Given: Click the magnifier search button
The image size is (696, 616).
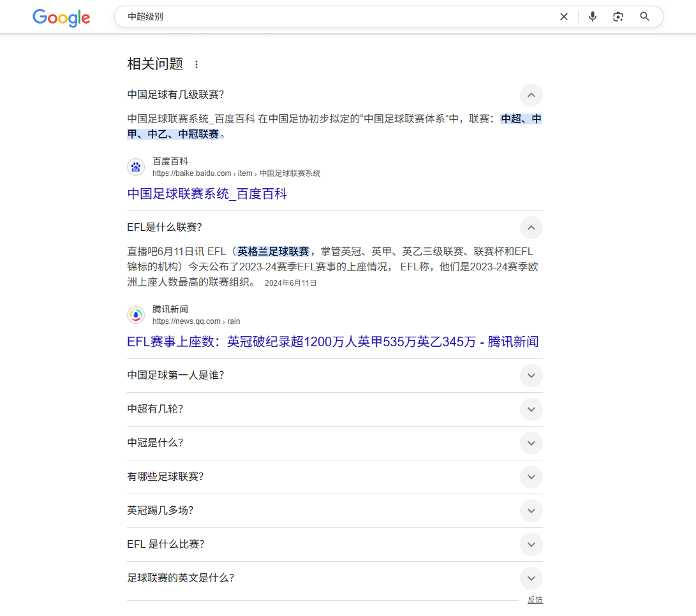Looking at the screenshot, I should coord(644,17).
